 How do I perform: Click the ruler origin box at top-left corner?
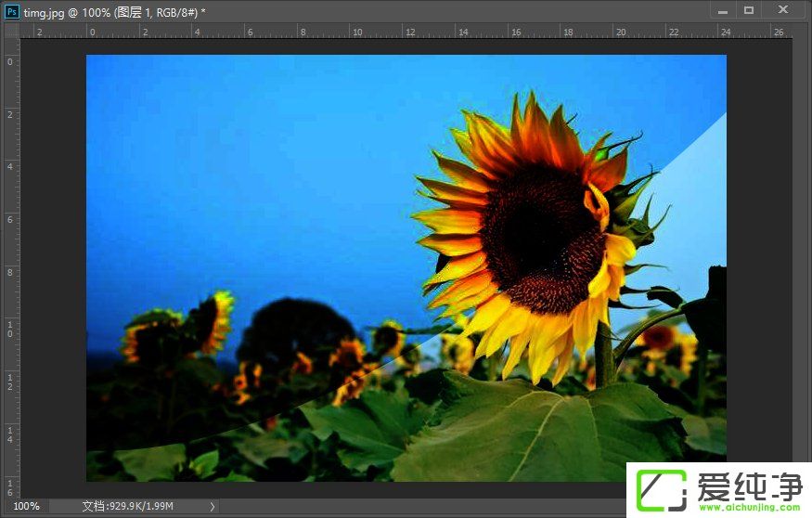point(11,31)
